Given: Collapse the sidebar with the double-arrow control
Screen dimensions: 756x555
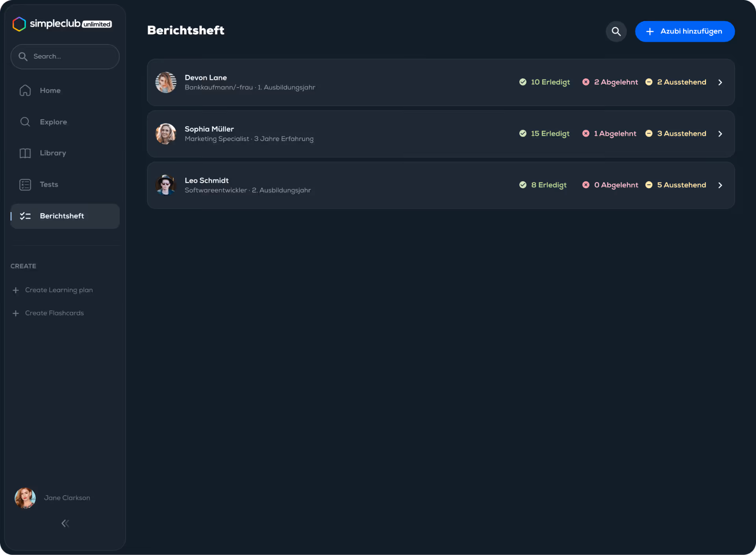Looking at the screenshot, I should point(65,523).
